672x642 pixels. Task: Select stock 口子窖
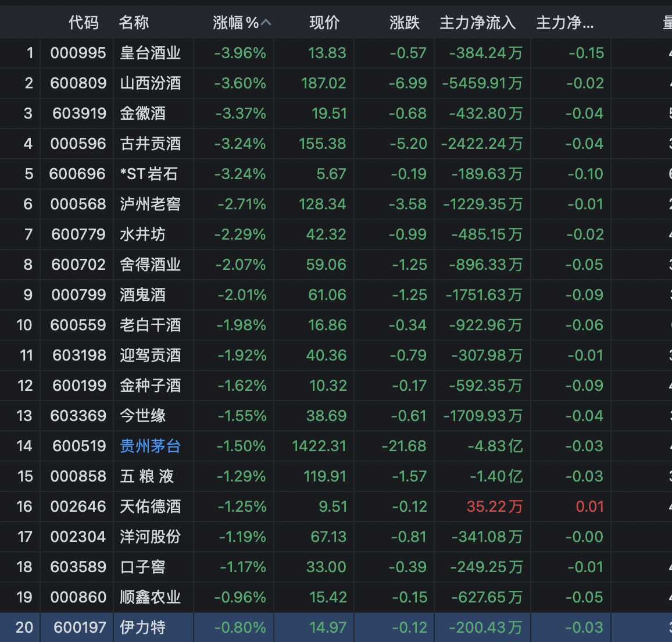point(143,567)
